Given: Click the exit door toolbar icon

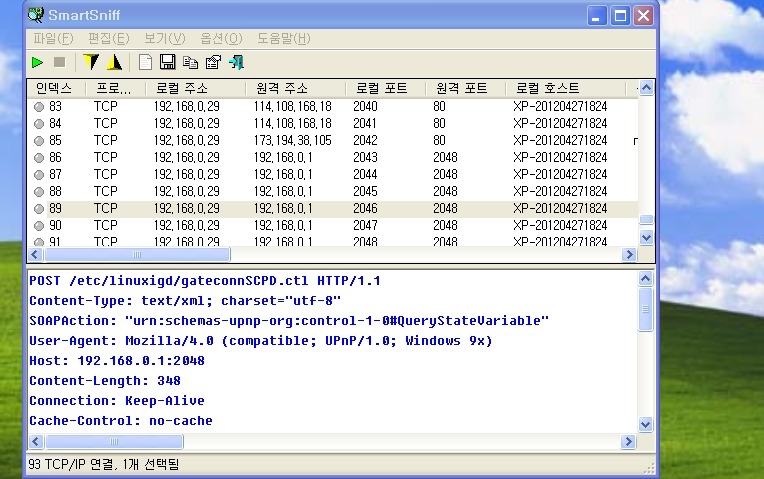Looking at the screenshot, I should (236, 62).
